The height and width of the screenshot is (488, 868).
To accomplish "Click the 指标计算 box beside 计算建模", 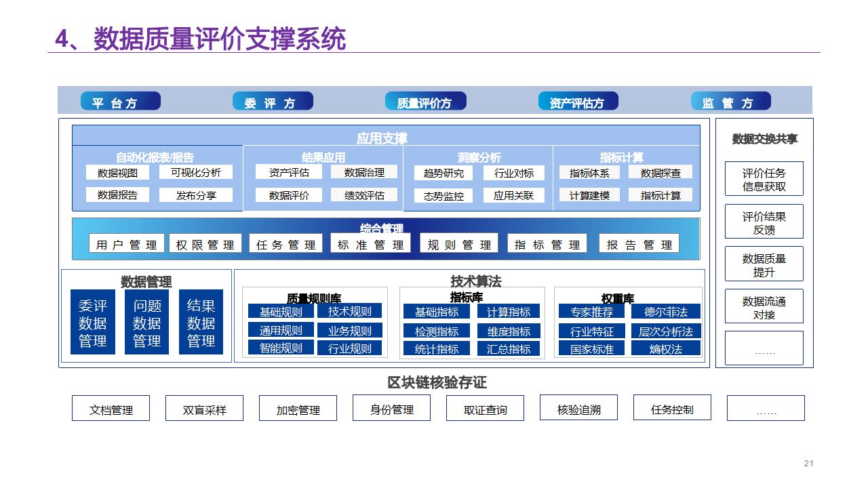I will point(660,195).
